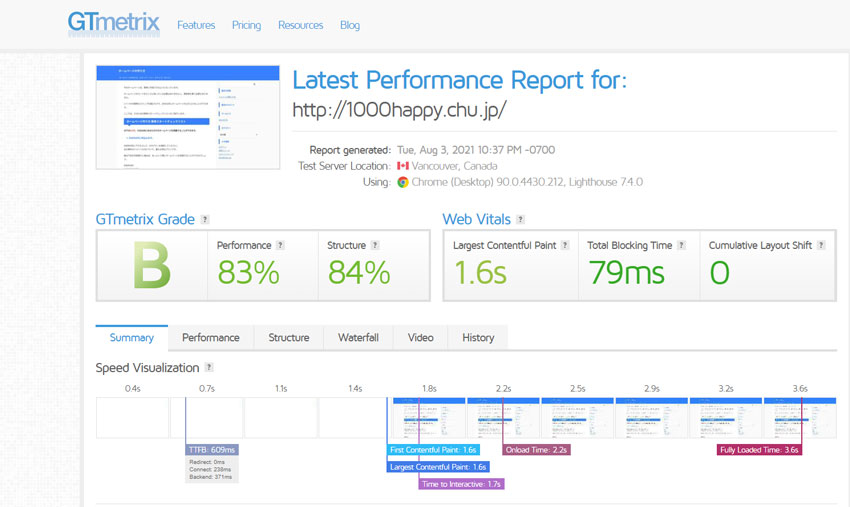Select the 1.8s filmstrip frame
Image resolution: width=850 pixels, height=507 pixels.
429,418
